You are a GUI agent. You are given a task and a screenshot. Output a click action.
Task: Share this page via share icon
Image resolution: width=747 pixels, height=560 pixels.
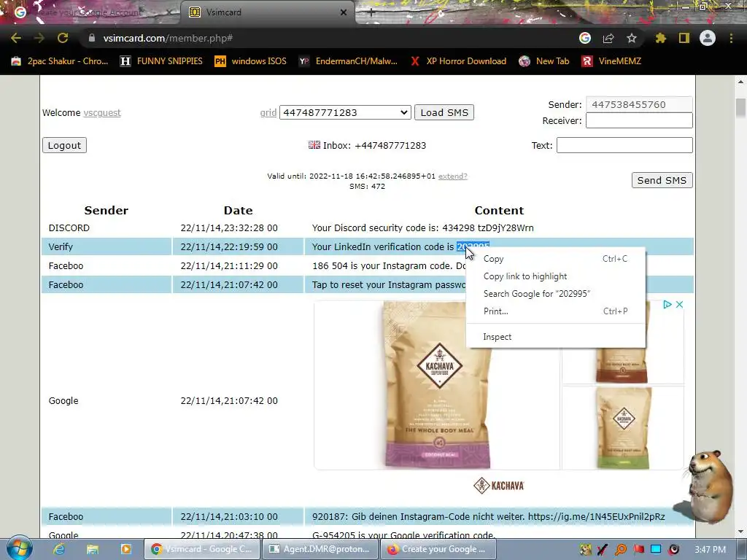pyautogui.click(x=608, y=38)
